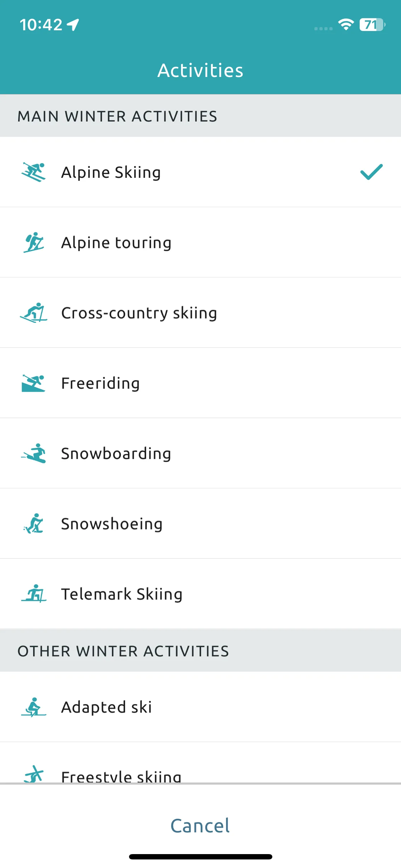
Task: Pick Snowboarding as activity
Action: click(x=200, y=453)
